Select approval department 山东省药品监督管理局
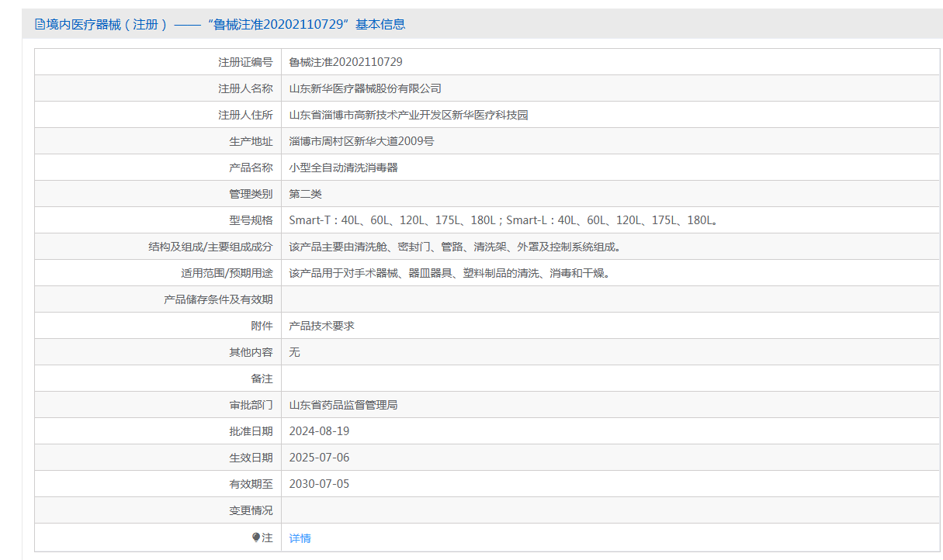This screenshot has width=943, height=560. coord(343,405)
